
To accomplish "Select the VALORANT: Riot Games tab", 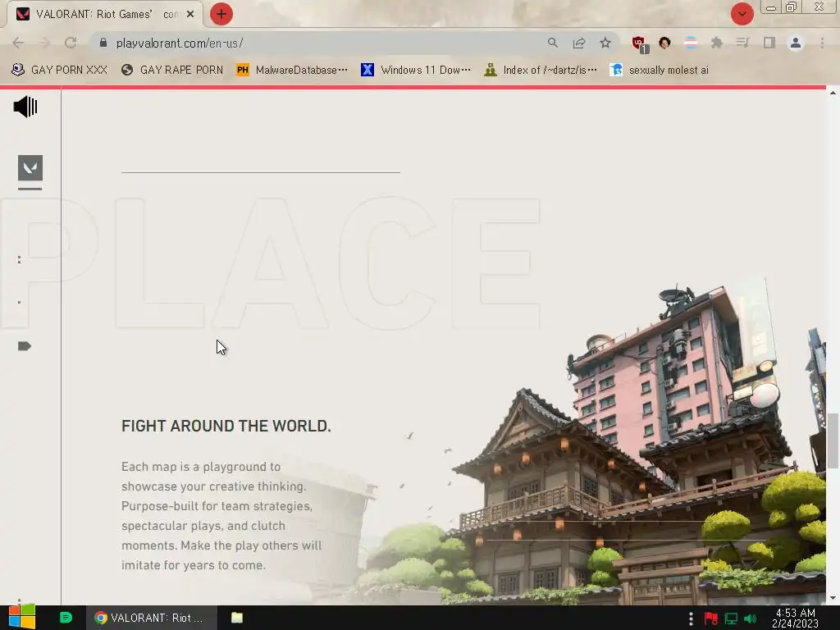I will (x=104, y=15).
